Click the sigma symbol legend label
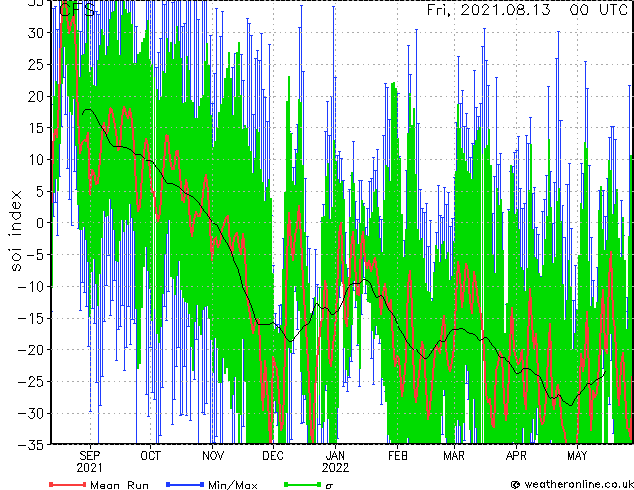Screen dimensions: 634x490 pos(329,486)
